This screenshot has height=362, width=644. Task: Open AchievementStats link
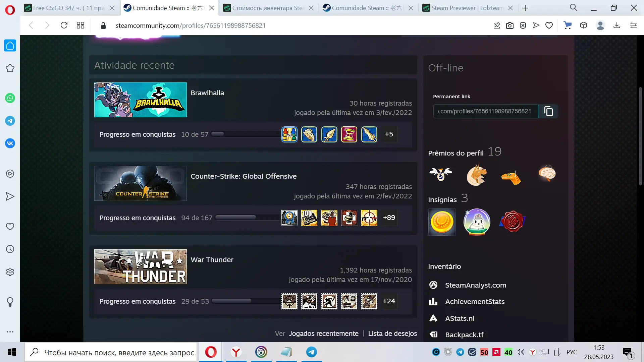click(475, 302)
